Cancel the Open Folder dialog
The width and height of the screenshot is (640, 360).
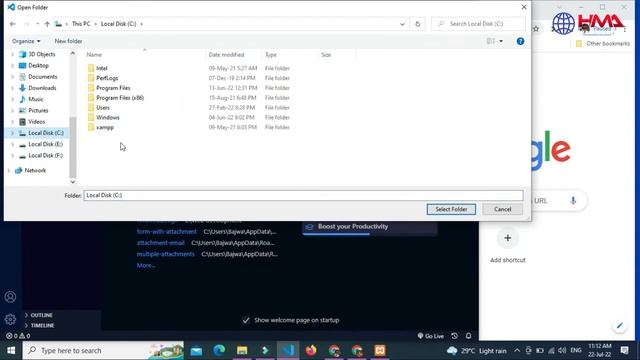502,209
